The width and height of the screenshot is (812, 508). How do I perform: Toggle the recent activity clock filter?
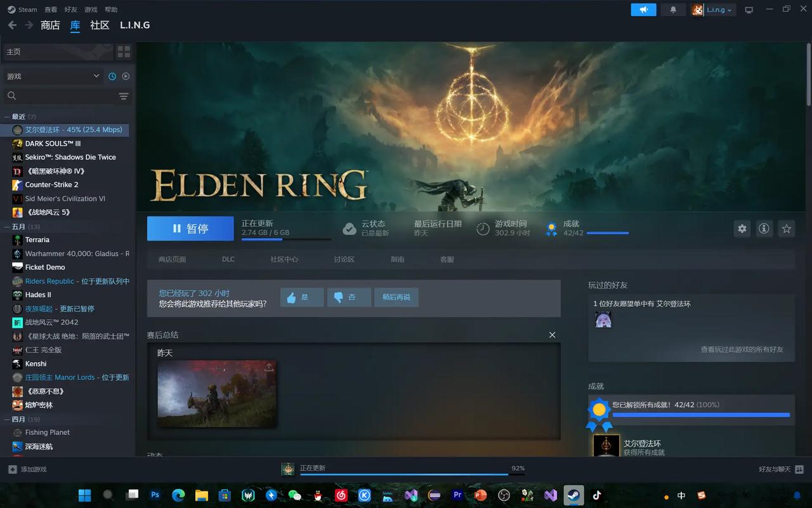pyautogui.click(x=112, y=76)
